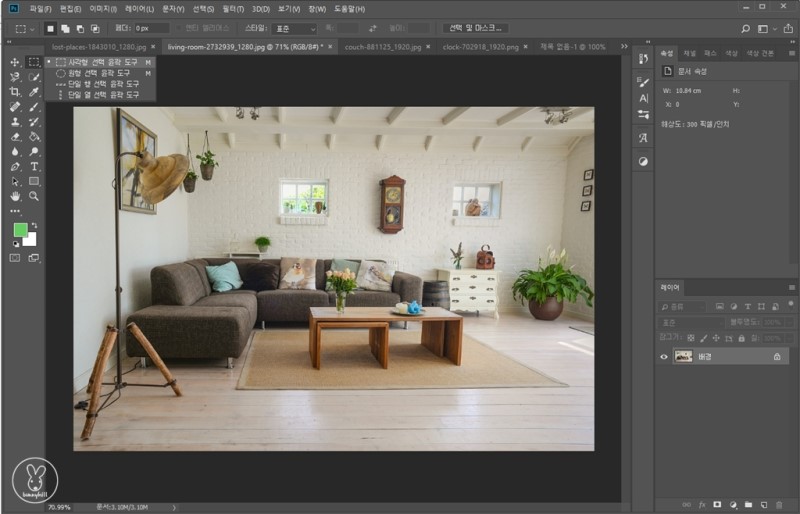This screenshot has height=514, width=800.
Task: Select the Eyedropper tool
Action: click(x=34, y=91)
